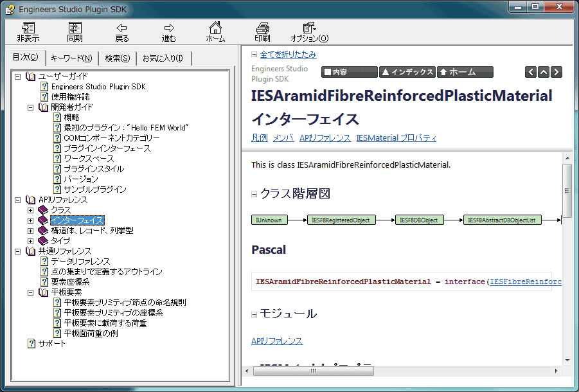Click the インデックス navigation button
Screen dimensions: 579x392
407,72
